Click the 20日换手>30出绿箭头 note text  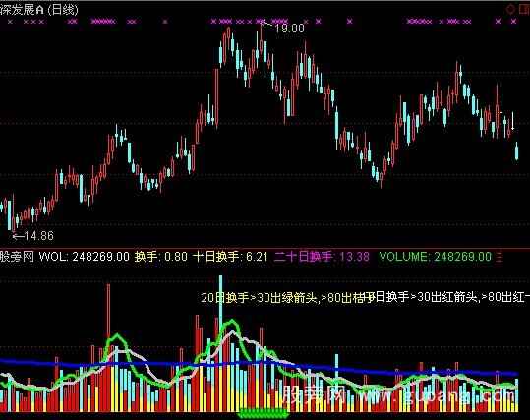coord(259,298)
